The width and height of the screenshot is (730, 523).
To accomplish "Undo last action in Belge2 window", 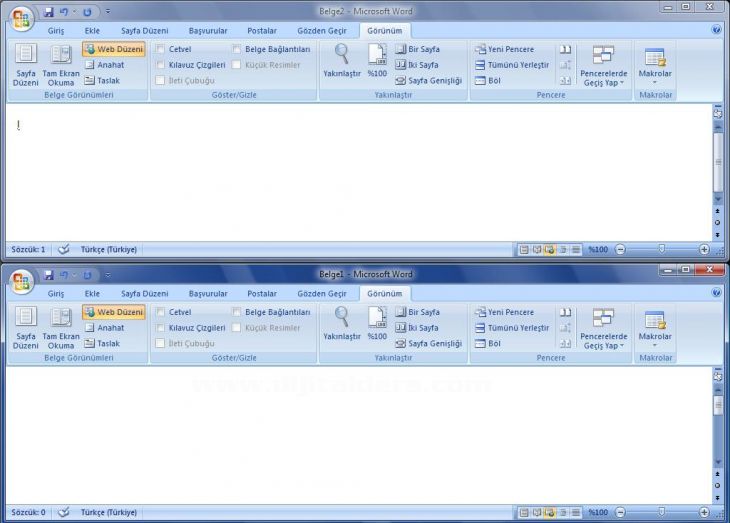I will [x=64, y=12].
